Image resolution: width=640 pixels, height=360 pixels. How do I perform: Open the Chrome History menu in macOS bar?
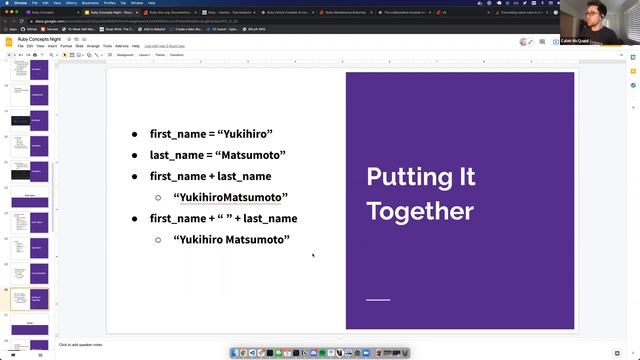coord(71,3)
